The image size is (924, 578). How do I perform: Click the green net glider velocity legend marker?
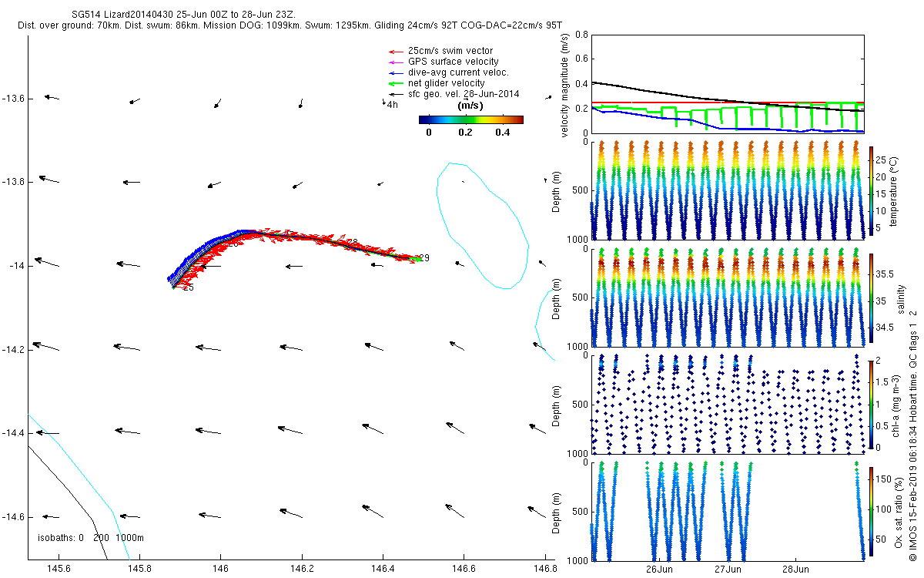[396, 83]
